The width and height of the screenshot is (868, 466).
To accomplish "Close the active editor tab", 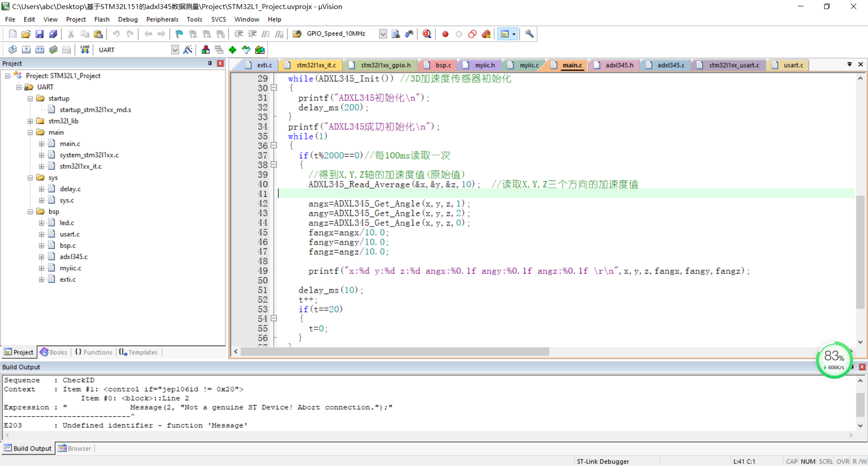I will point(861,65).
